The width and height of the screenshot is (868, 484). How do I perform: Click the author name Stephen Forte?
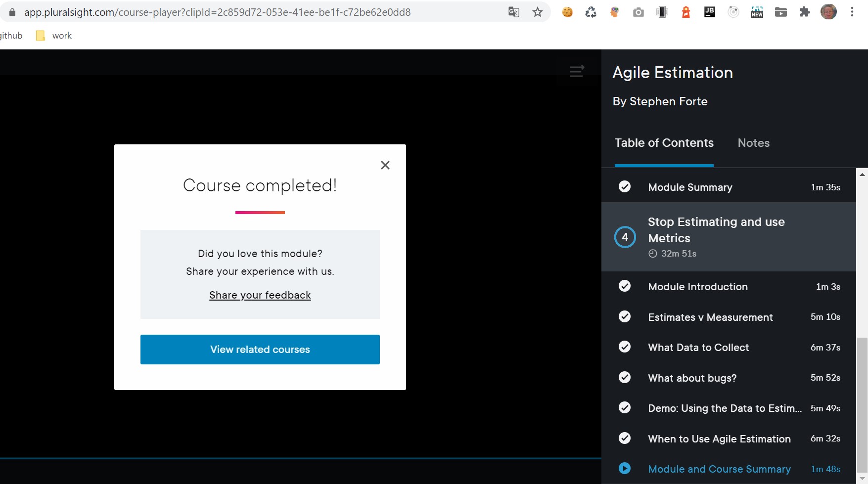tap(669, 101)
